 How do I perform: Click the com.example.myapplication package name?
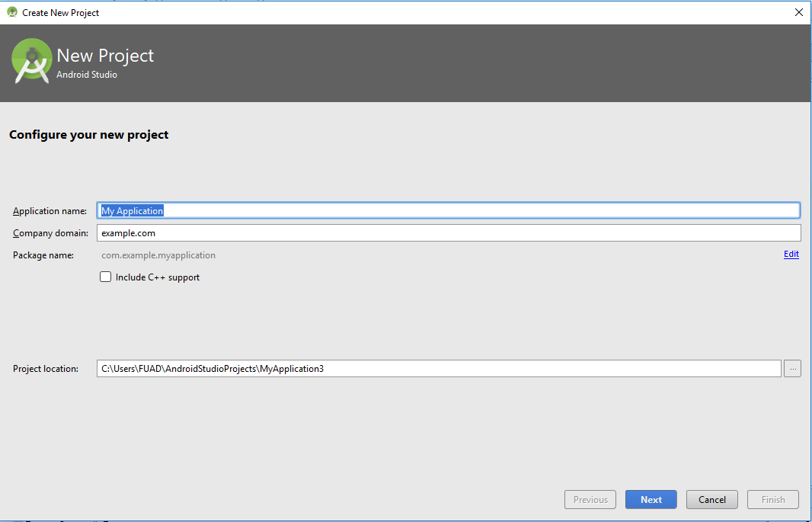158,255
